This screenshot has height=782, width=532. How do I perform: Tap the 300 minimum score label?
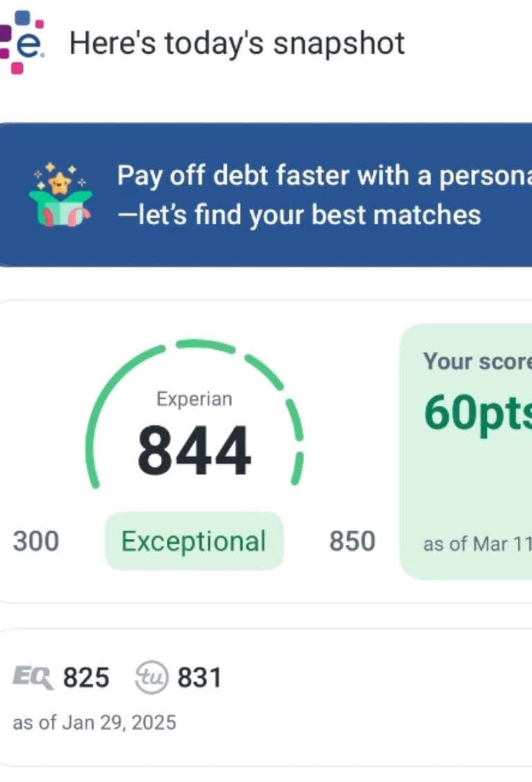point(36,541)
